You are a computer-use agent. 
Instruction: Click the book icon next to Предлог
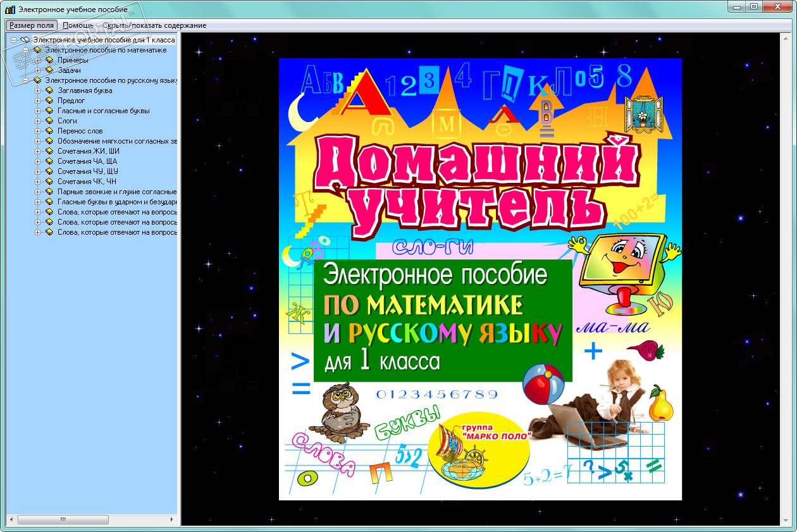[x=49, y=101]
